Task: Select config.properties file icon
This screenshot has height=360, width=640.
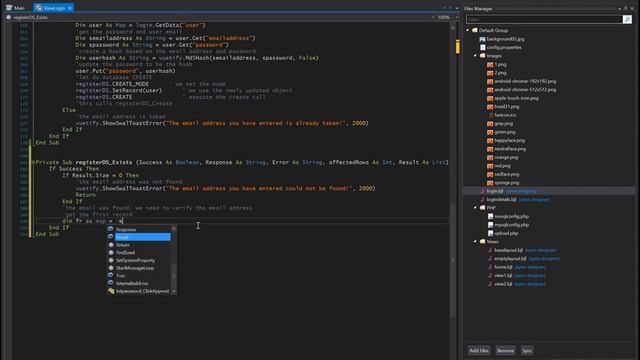Action: (482, 47)
